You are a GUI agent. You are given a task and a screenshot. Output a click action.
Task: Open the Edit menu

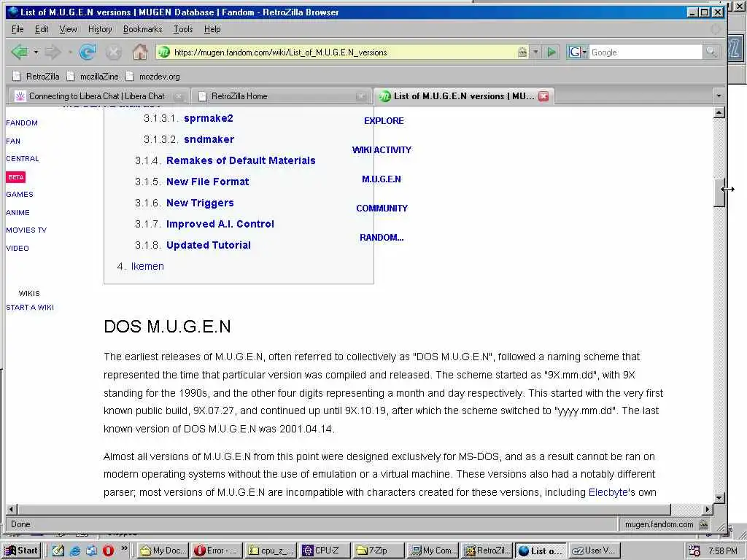42,29
